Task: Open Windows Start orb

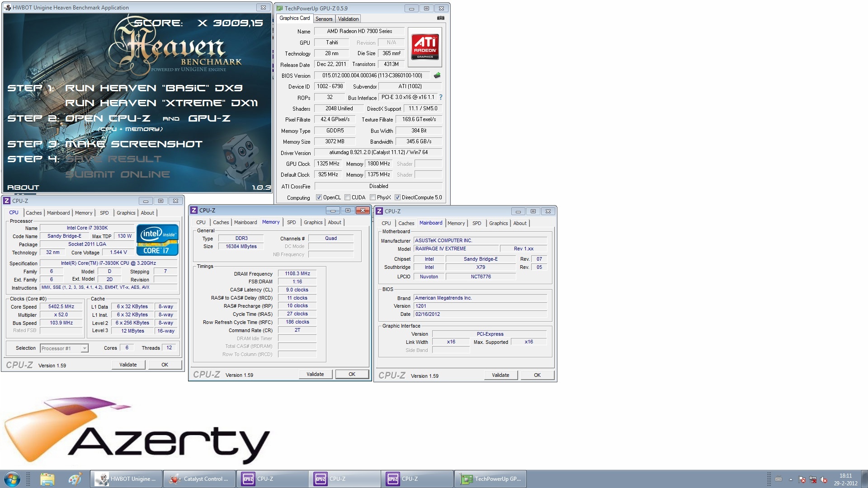Action: tap(12, 479)
